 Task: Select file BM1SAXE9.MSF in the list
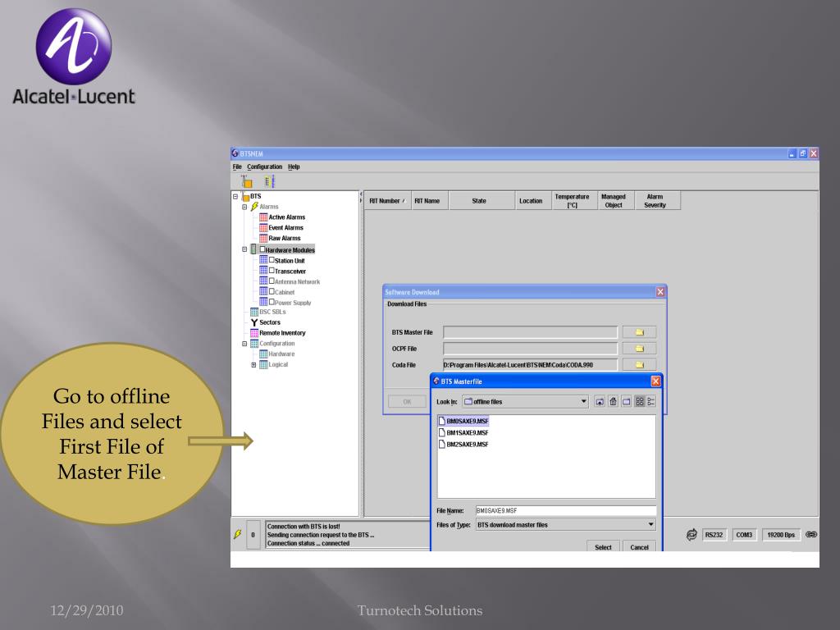tap(464, 432)
